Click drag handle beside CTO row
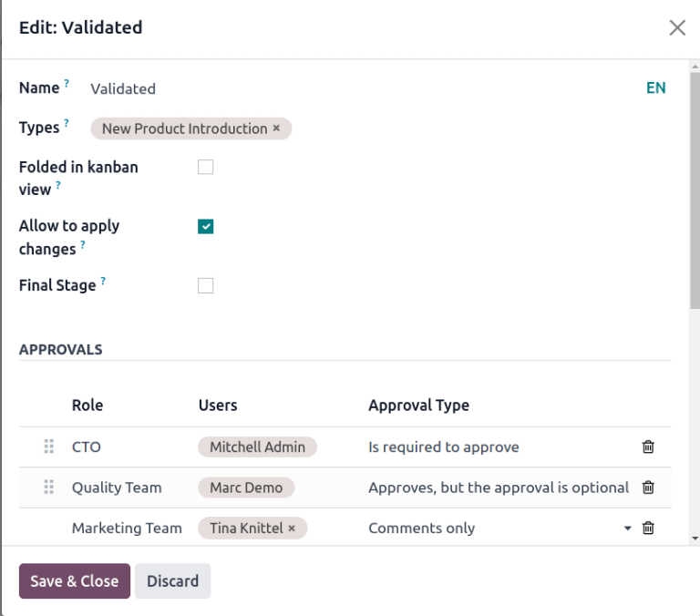This screenshot has width=700, height=616. (x=49, y=447)
